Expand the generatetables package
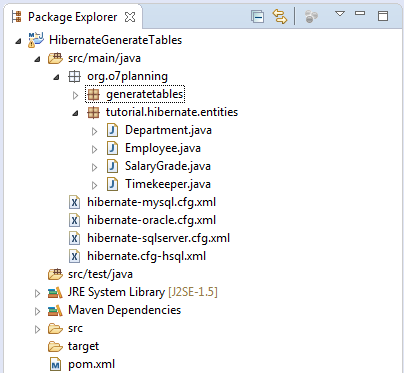404x373 pixels. (x=75, y=96)
